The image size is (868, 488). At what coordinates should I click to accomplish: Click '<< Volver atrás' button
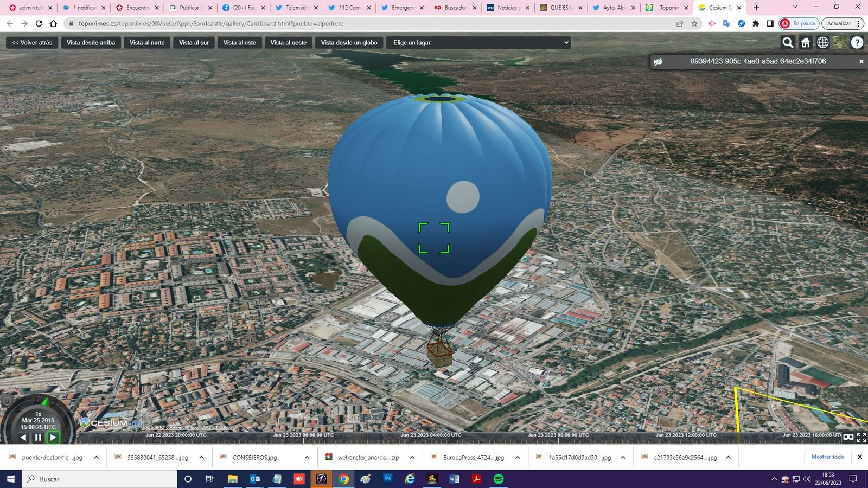point(32,42)
